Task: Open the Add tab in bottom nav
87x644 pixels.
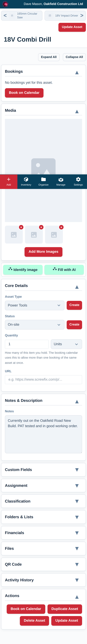Action: 9,181
